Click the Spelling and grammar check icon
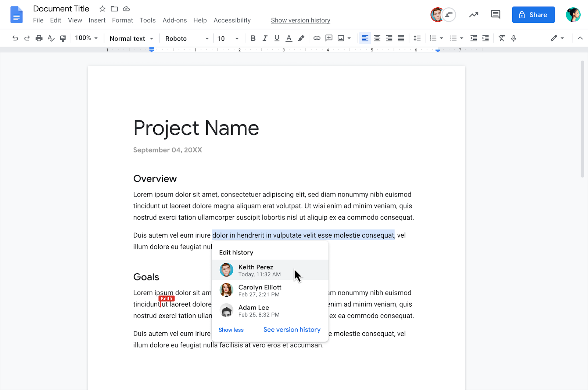Image resolution: width=588 pixels, height=390 pixels. (x=51, y=38)
